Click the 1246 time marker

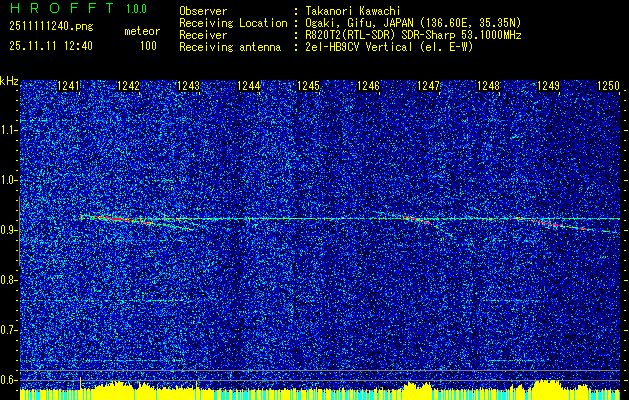(x=368, y=85)
